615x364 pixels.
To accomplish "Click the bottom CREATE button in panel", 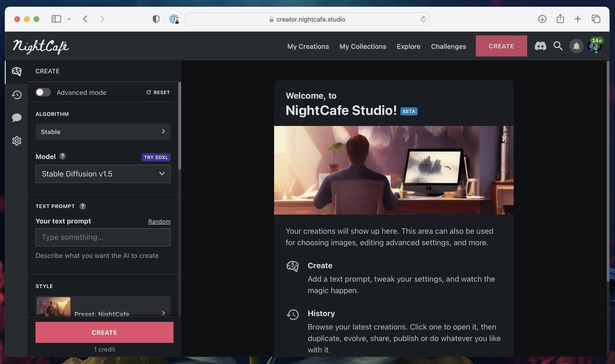I will (104, 332).
